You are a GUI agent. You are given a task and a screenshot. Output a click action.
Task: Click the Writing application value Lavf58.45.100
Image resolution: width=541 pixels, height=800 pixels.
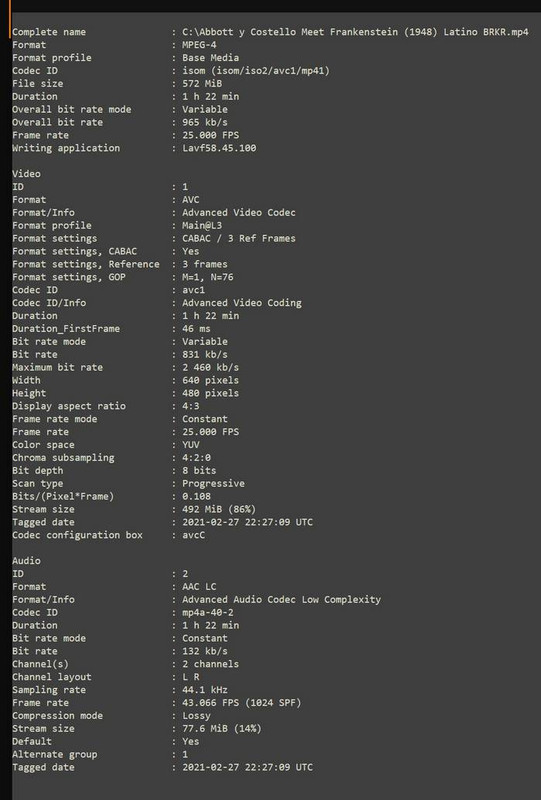219,148
